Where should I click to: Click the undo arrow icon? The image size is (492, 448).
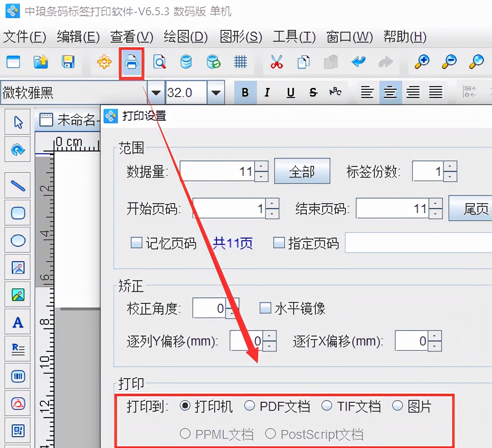point(359,62)
